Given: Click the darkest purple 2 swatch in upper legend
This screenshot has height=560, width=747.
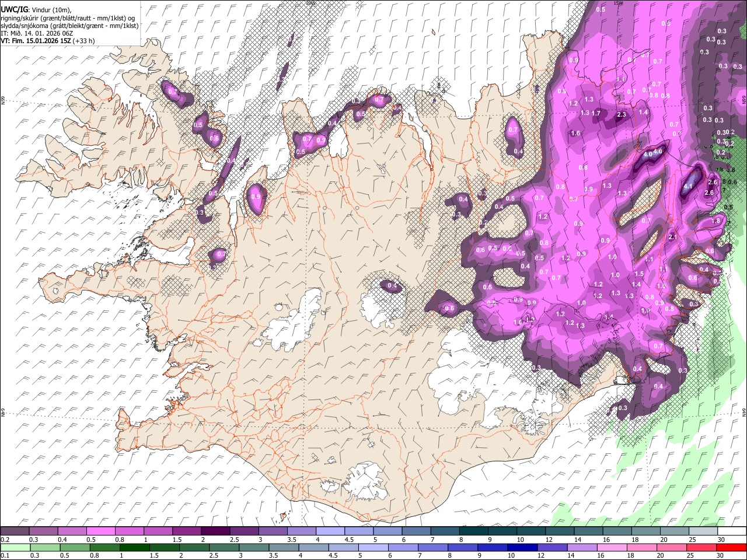Looking at the screenshot, I should click(x=215, y=531).
